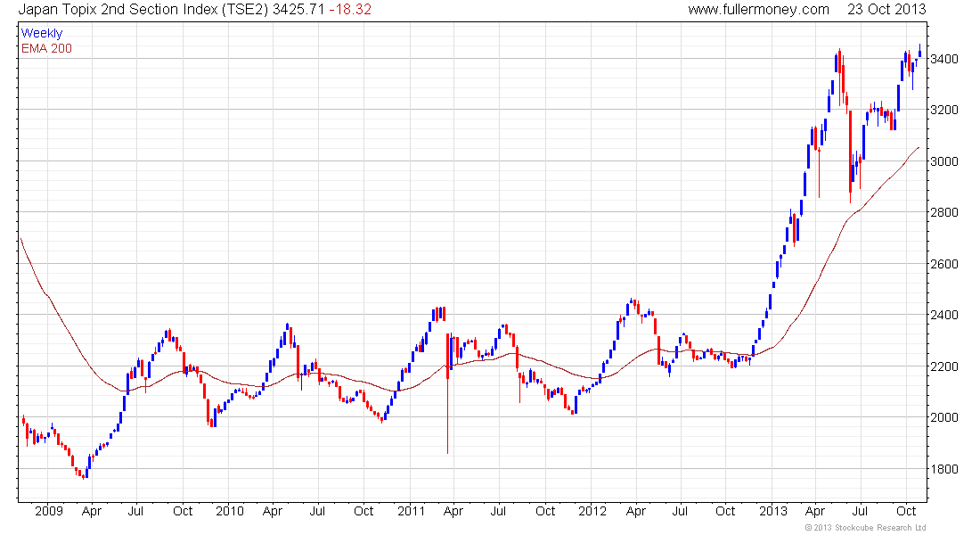The image size is (980, 535).
Task: Click the chart title 'Japan Topix 2nd Section Index (TSE2)'
Action: click(143, 10)
